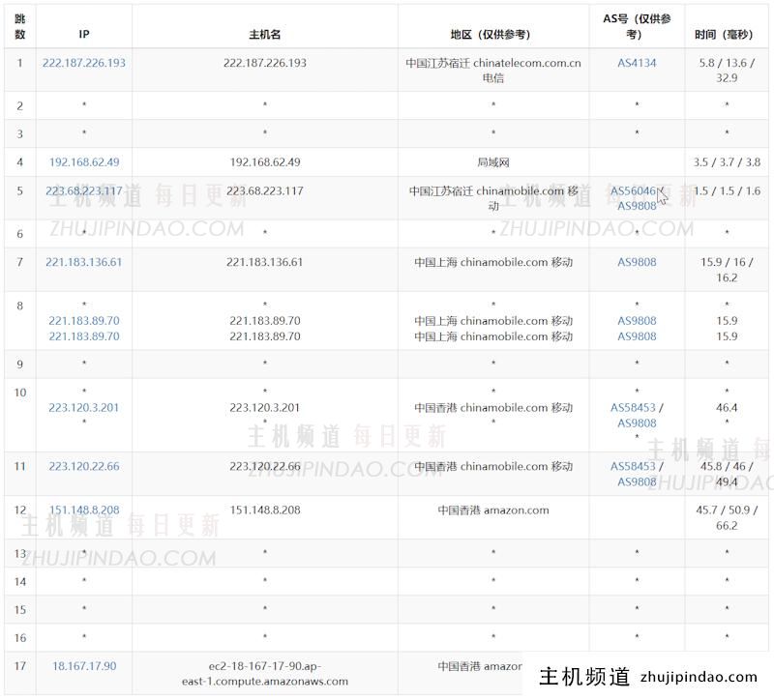Viewport: 774px width, 700px height.
Task: Click AS9808 link in hop 5 row
Action: coord(637,206)
